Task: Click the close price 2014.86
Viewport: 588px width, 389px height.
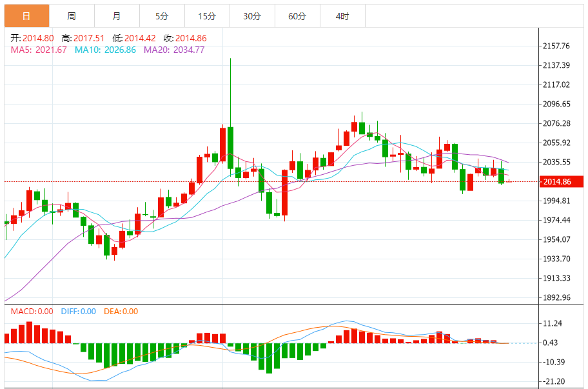Action: [191, 38]
